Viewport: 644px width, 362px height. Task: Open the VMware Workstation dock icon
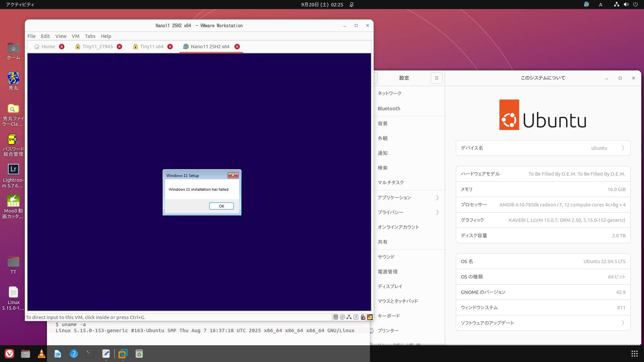coord(123,354)
